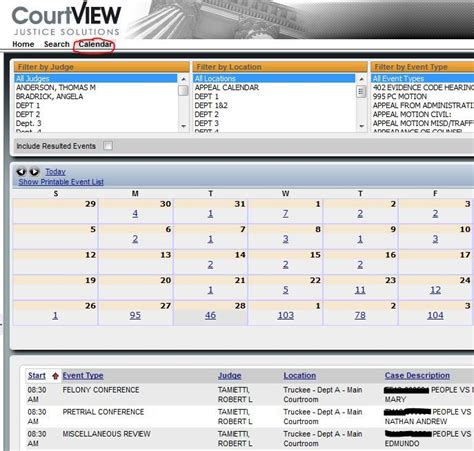The width and height of the screenshot is (474, 451).
Task: Enable Include Resulted Events checkbox
Action: (108, 146)
